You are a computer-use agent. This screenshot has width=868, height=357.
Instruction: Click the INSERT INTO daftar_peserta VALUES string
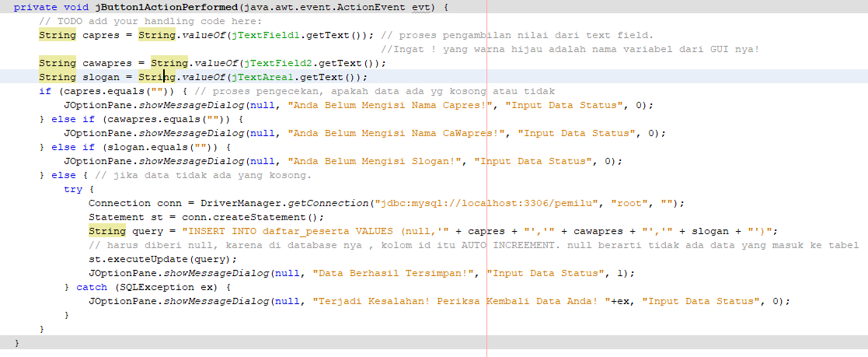pos(315,231)
